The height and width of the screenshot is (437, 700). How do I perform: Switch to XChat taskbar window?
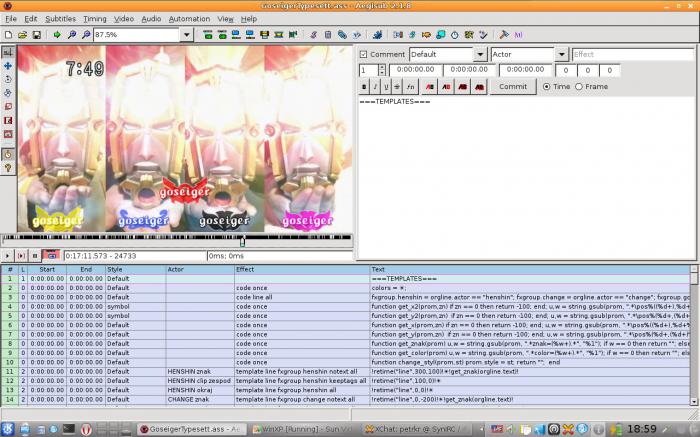(416, 429)
